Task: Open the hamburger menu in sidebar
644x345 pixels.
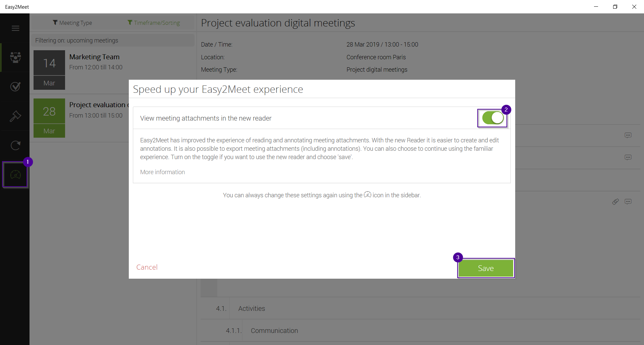Action: point(15,28)
